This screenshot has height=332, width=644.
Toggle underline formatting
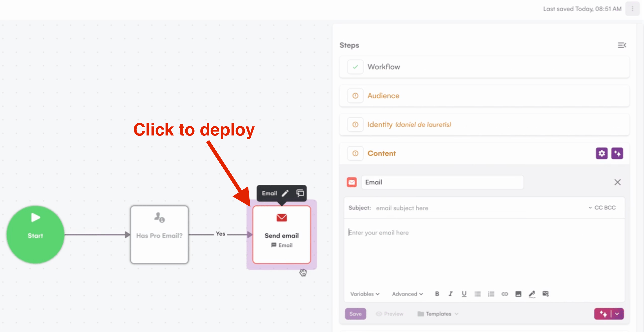point(464,294)
